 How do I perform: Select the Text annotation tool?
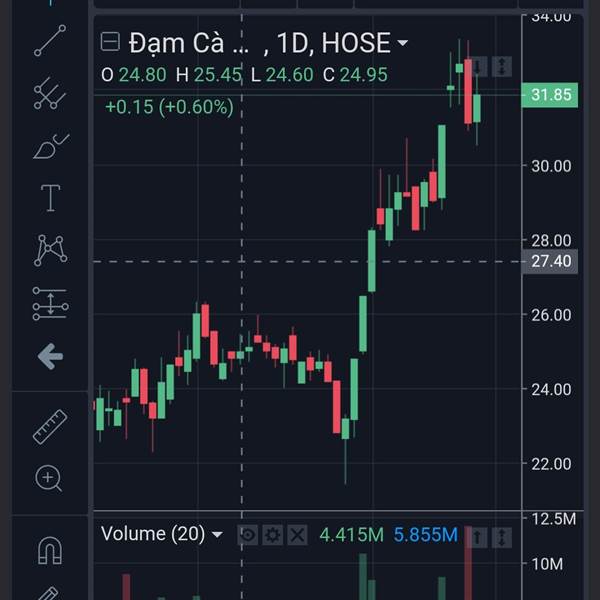click(51, 198)
